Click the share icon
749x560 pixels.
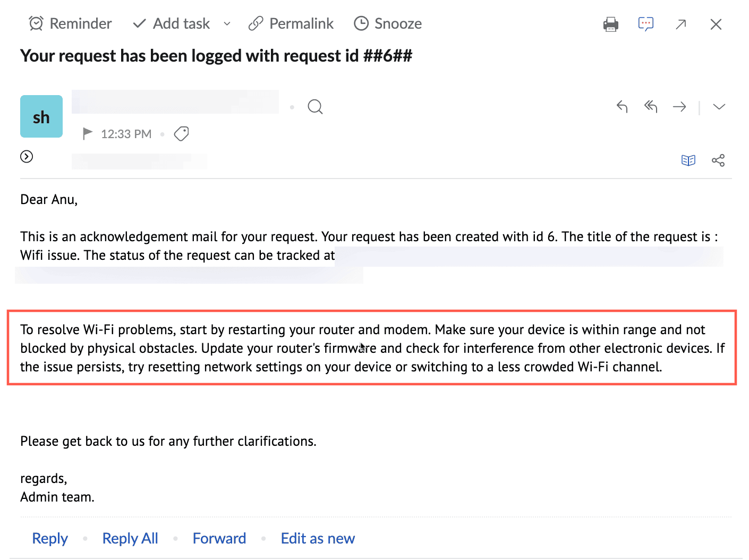point(718,160)
